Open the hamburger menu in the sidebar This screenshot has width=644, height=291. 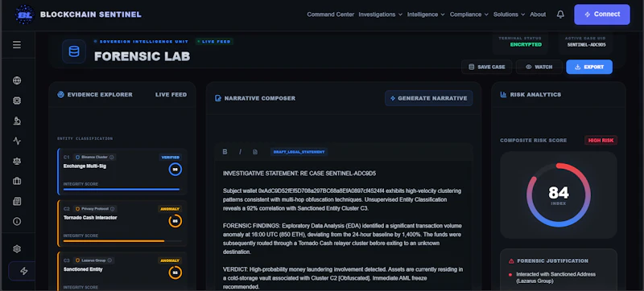click(x=17, y=45)
